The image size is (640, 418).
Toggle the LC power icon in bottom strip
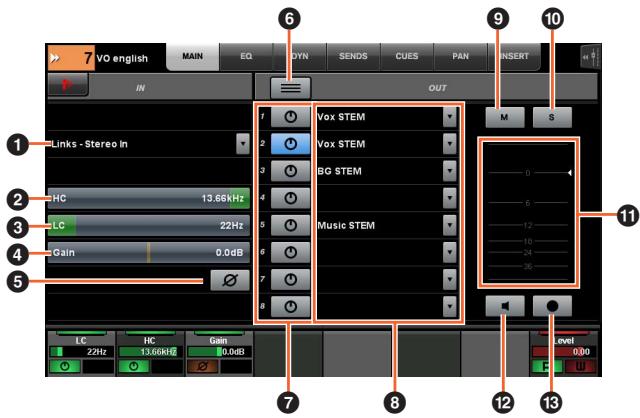65,366
